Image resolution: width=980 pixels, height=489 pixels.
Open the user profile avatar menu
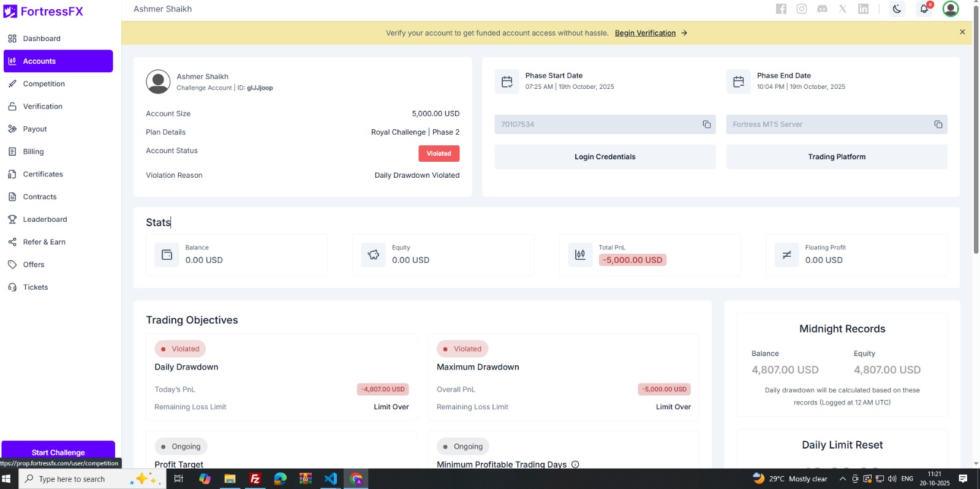(950, 9)
